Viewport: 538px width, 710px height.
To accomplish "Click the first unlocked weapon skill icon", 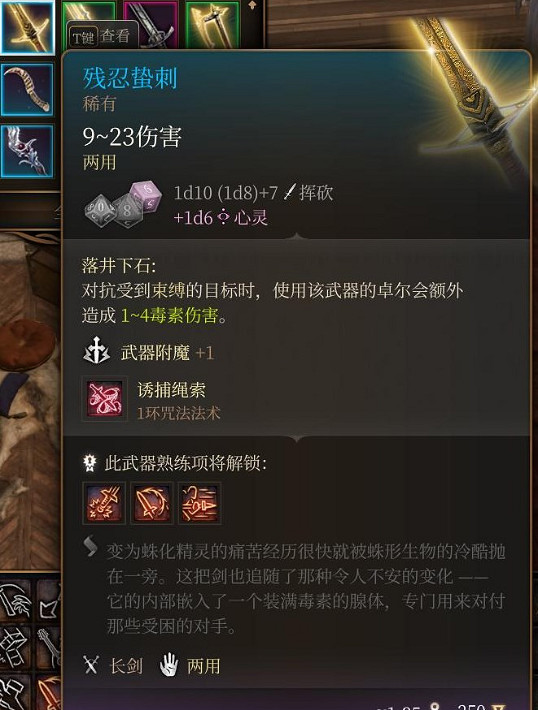I will (104, 503).
